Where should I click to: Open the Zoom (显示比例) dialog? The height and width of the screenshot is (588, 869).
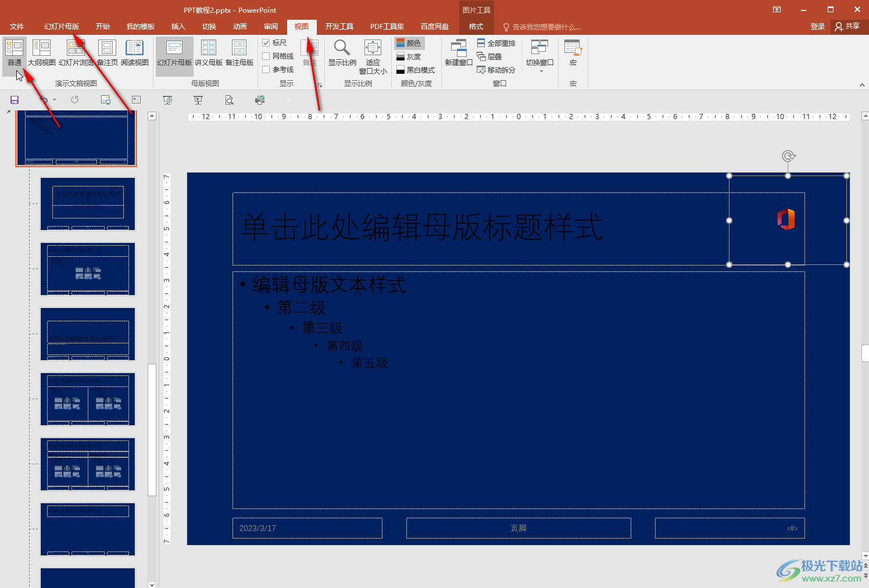(x=342, y=53)
